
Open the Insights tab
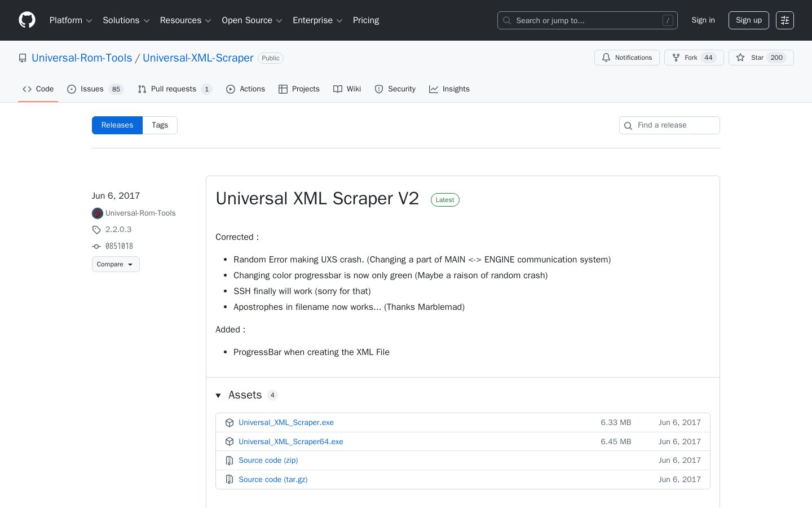click(449, 89)
